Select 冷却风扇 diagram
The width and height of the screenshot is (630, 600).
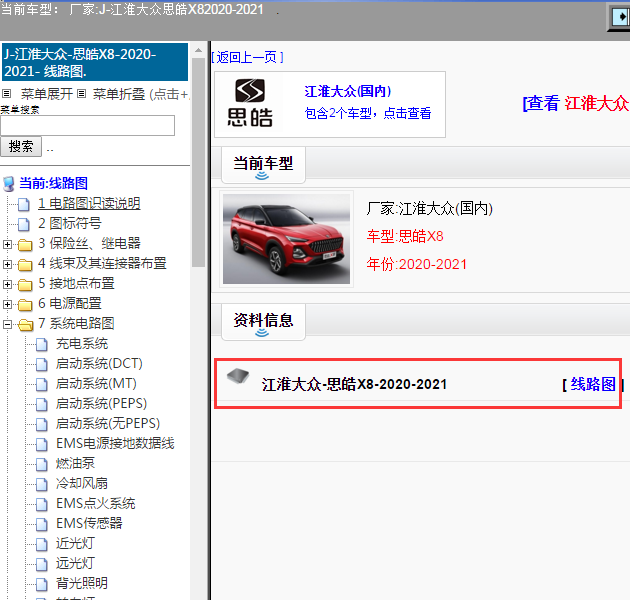[x=82, y=483]
